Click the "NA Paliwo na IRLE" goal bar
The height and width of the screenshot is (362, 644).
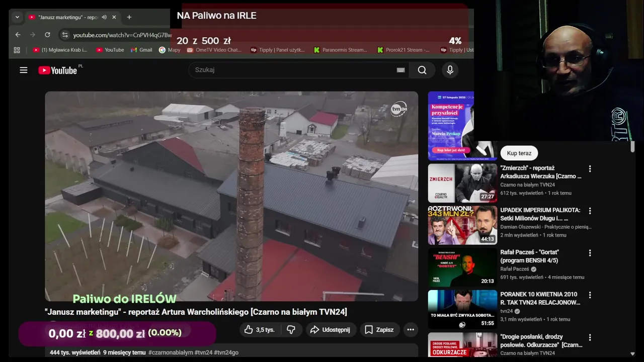(x=319, y=28)
